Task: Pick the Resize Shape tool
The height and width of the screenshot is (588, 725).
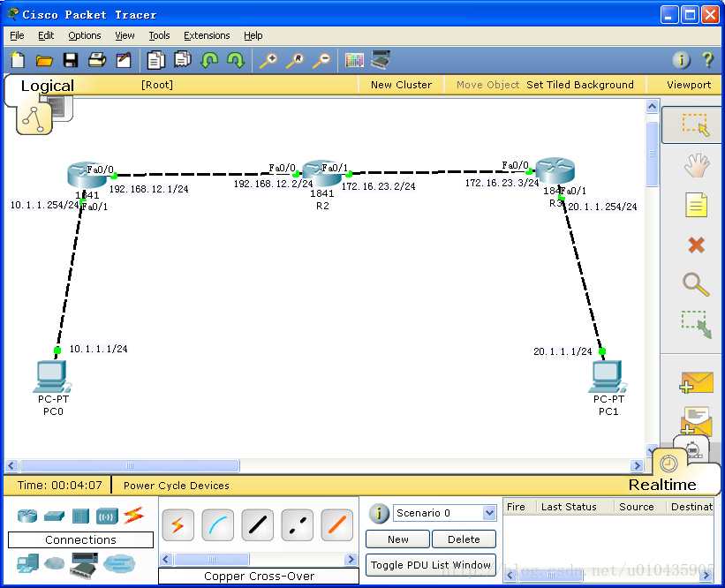Action: click(696, 325)
